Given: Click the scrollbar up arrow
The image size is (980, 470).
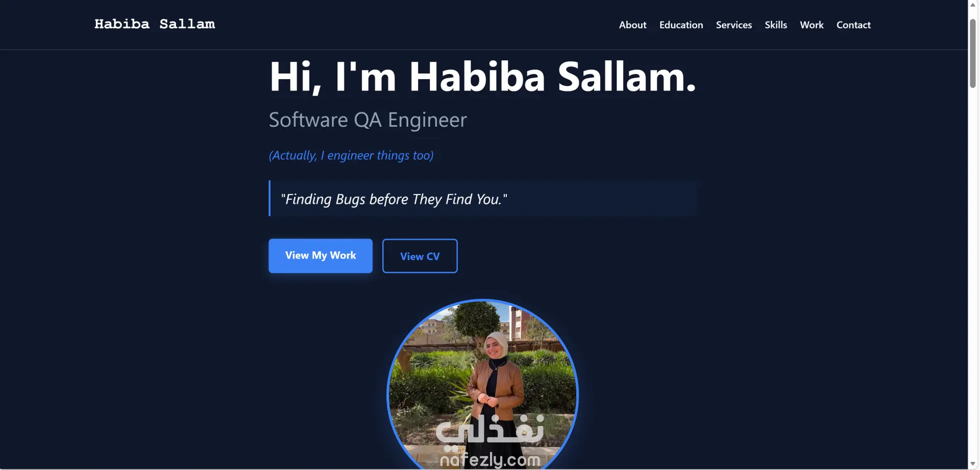Looking at the screenshot, I should click(x=973, y=5).
